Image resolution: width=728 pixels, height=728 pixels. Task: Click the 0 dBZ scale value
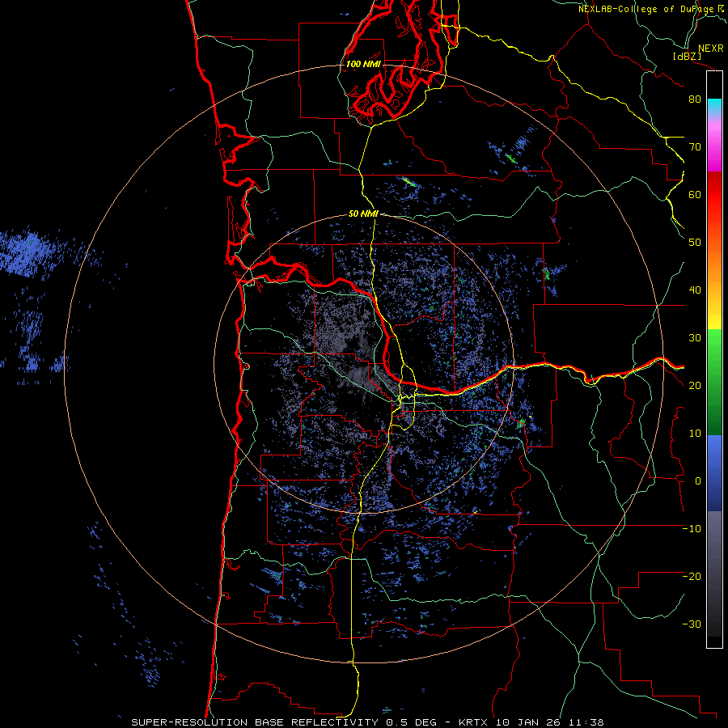click(x=698, y=481)
